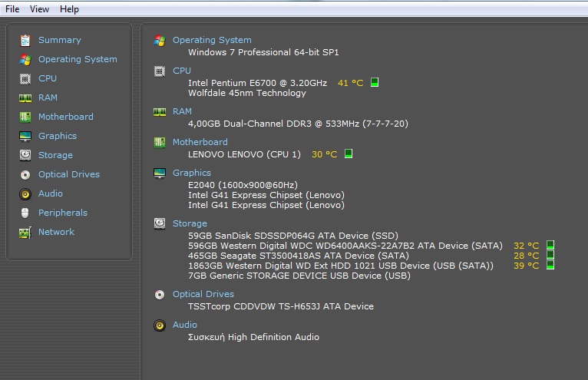Click the Motherboard icon in sidebar
The width and height of the screenshot is (588, 380).
(25, 117)
